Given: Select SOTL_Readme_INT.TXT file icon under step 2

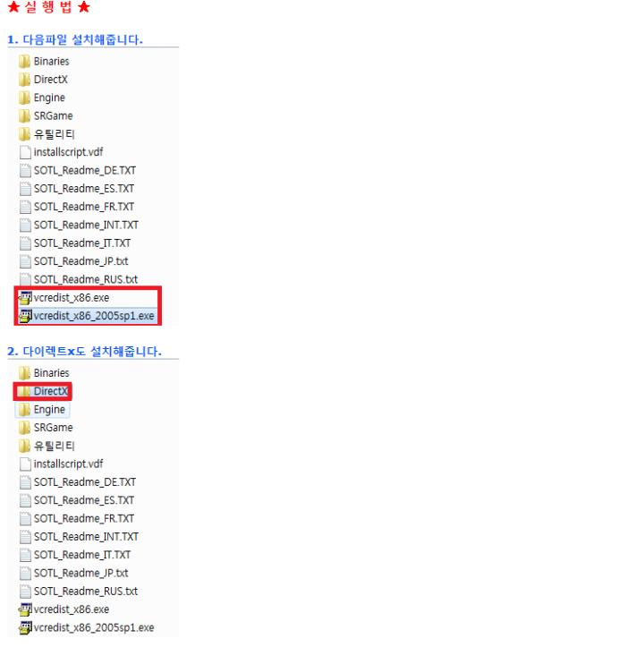Looking at the screenshot, I should point(25,536).
